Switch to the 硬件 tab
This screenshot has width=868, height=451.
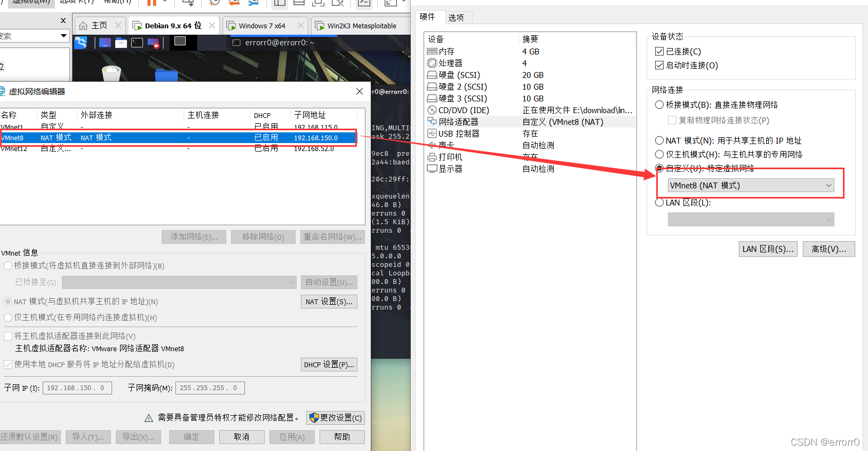[427, 17]
